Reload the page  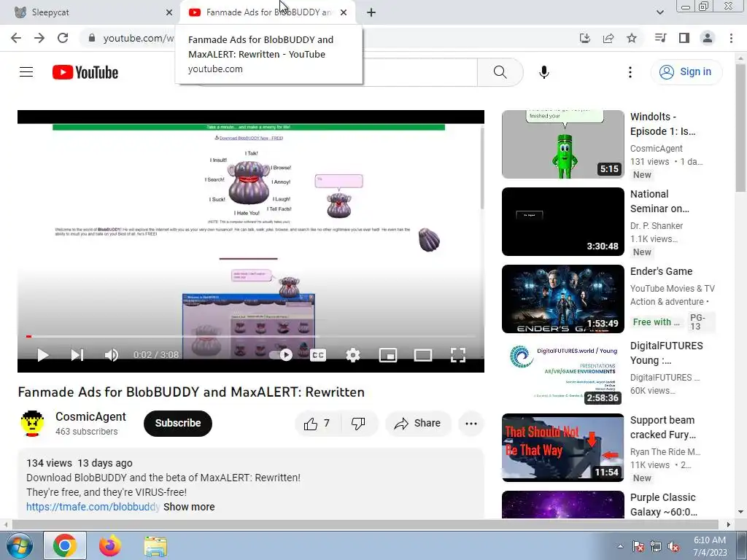click(63, 38)
